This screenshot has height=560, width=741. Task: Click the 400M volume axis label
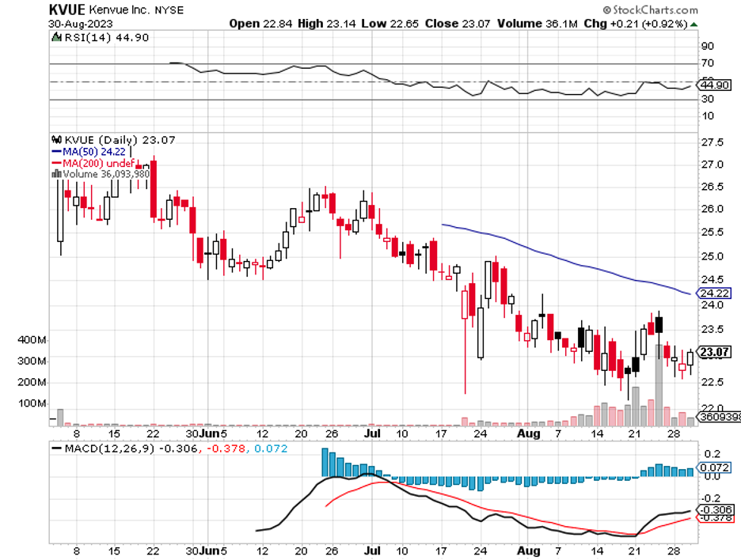[32, 340]
